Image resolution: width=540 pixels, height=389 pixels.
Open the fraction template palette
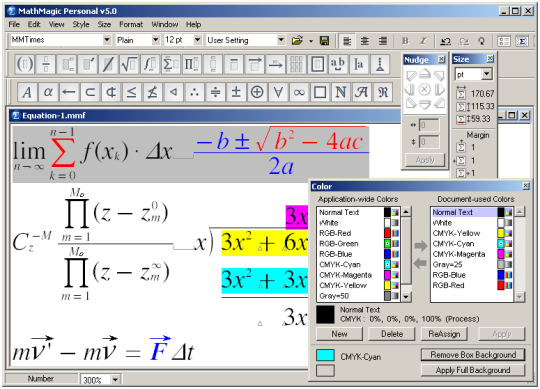click(x=45, y=64)
